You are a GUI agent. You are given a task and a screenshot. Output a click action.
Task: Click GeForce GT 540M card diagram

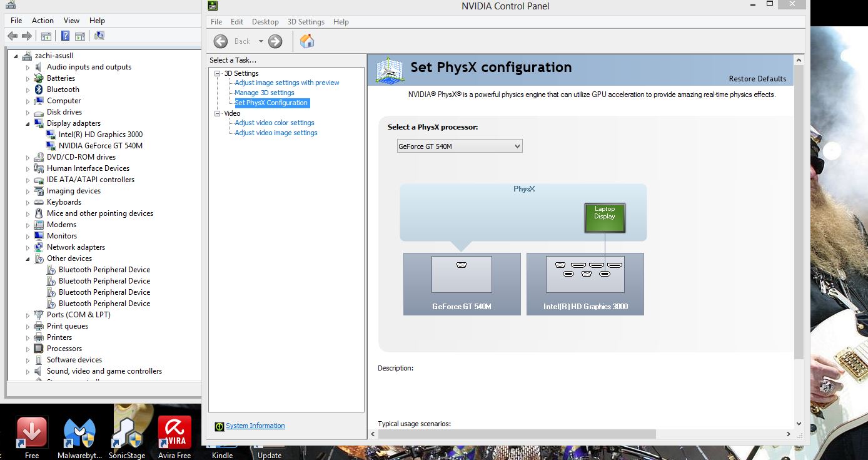pyautogui.click(x=462, y=284)
